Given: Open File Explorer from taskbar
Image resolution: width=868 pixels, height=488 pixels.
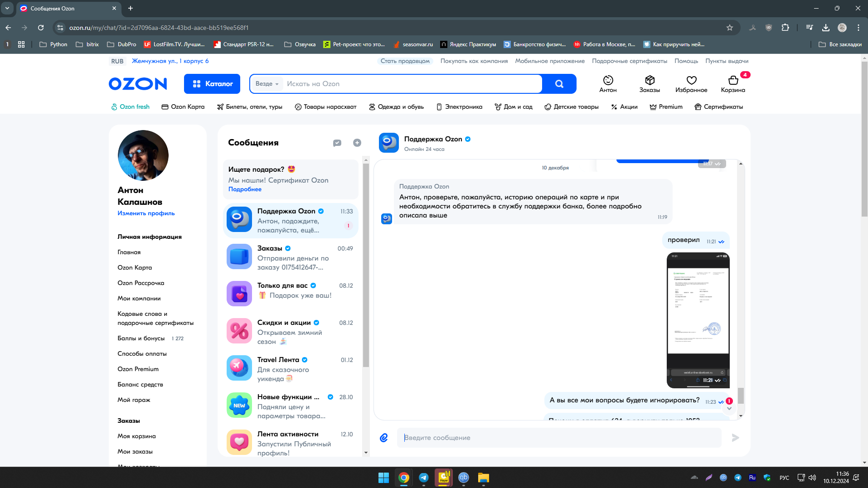Looking at the screenshot, I should pos(484,478).
